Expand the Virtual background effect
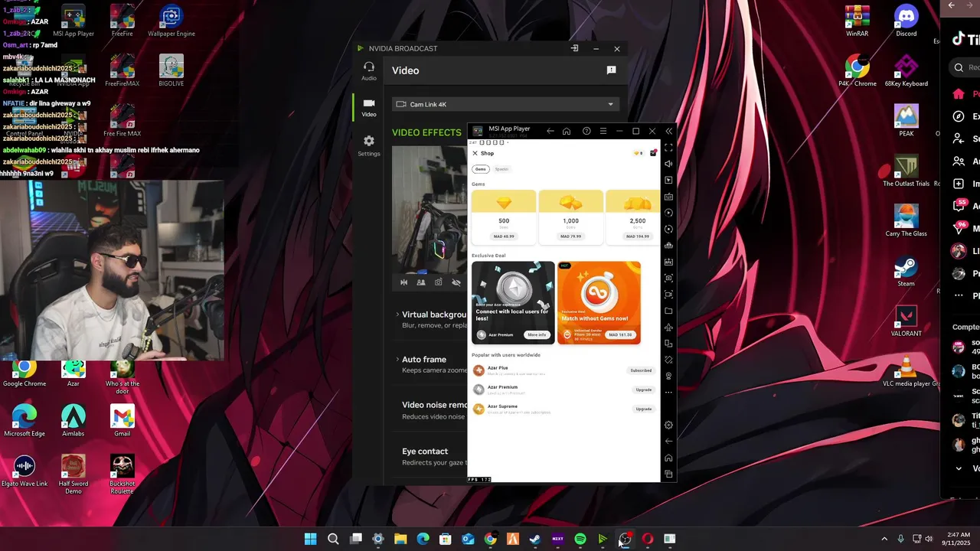Screen dimensions: 980x551 [x=397, y=315]
